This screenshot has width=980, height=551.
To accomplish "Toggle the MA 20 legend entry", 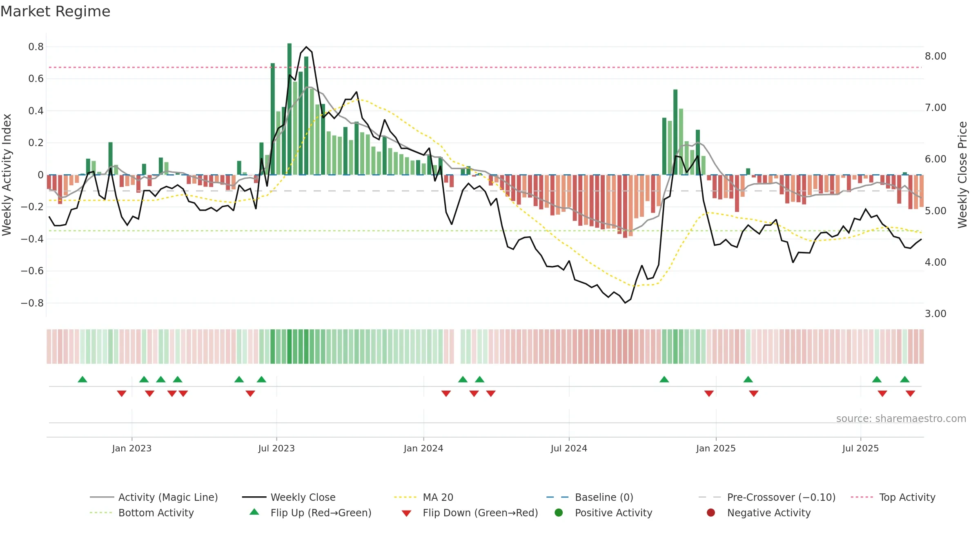I will [424, 497].
